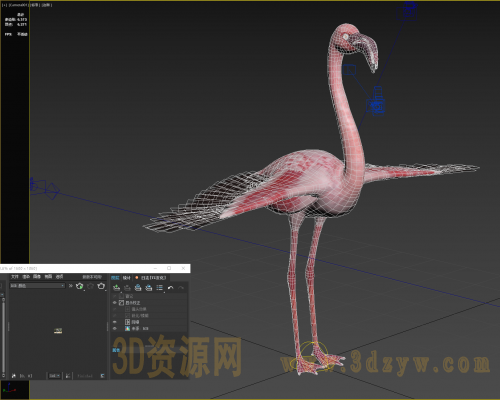Undo the last layer action

tap(171, 288)
